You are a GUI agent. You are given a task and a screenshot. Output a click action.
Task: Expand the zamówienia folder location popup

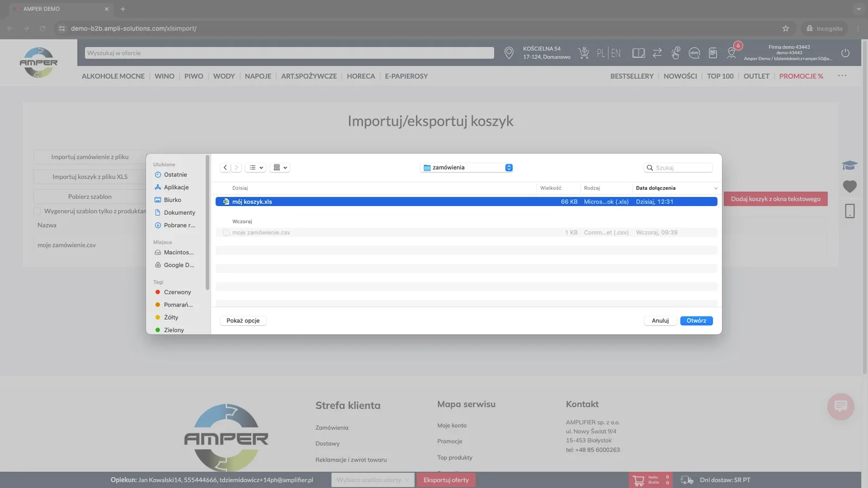pyautogui.click(x=467, y=168)
